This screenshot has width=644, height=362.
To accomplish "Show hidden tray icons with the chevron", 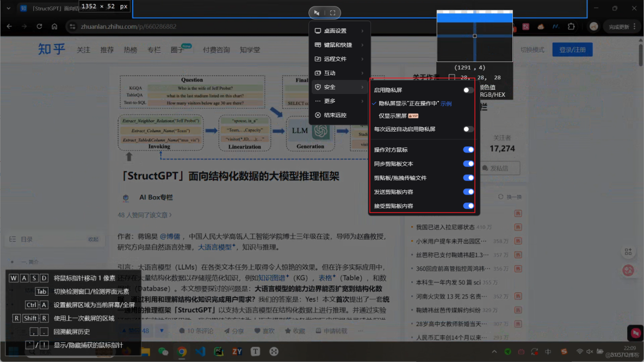I will [x=494, y=351].
